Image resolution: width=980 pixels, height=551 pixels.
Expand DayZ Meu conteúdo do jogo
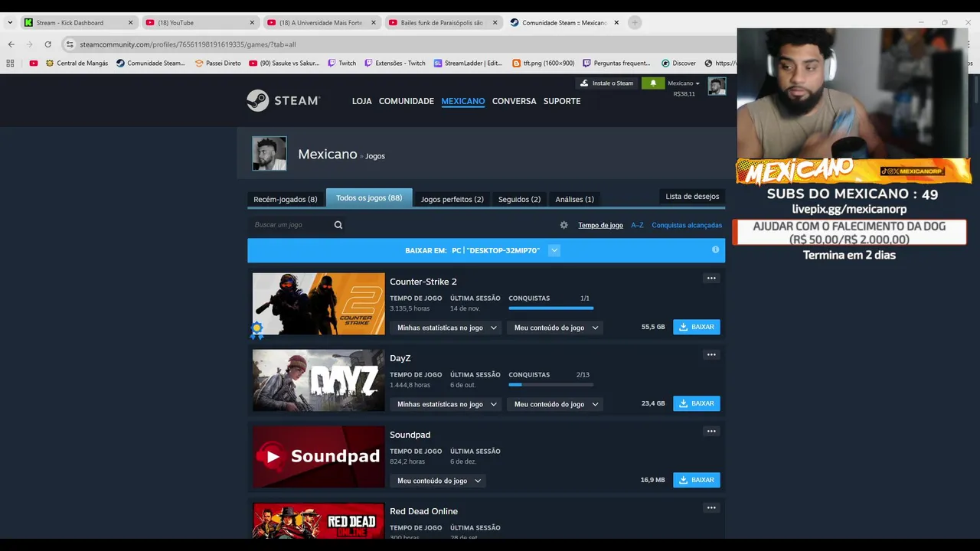click(x=557, y=404)
